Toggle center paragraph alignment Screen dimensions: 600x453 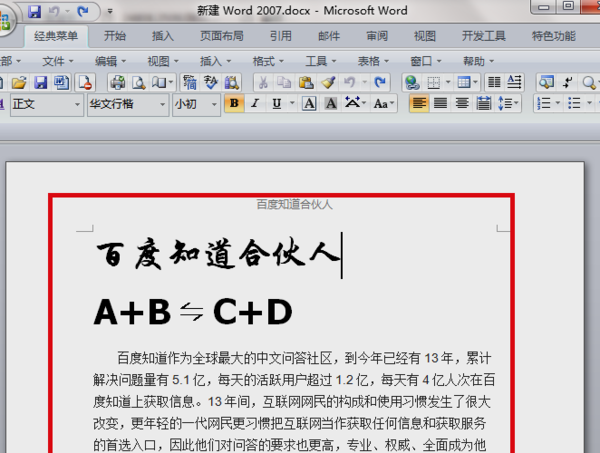pyautogui.click(x=462, y=103)
